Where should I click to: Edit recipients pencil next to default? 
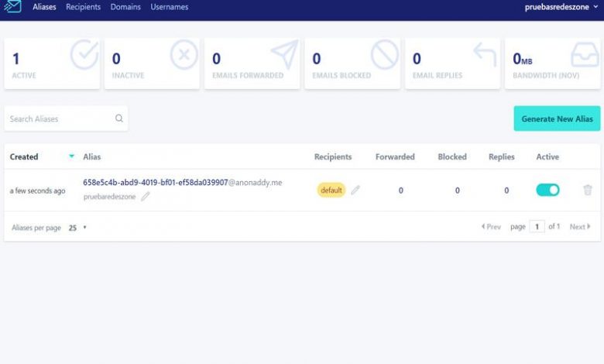pyautogui.click(x=355, y=190)
